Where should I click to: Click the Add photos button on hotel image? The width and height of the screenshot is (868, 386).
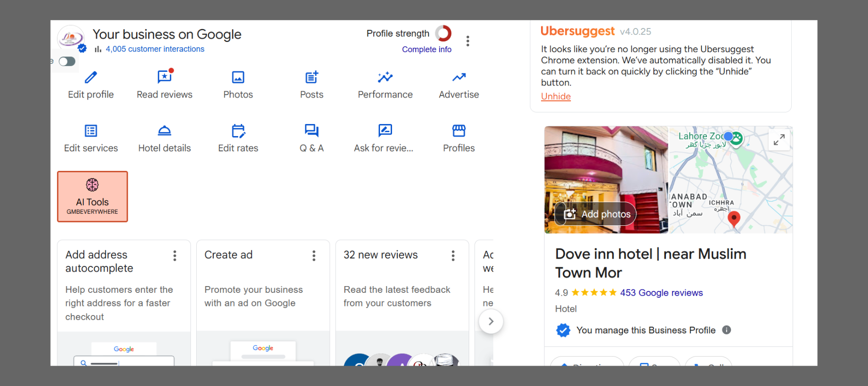597,214
